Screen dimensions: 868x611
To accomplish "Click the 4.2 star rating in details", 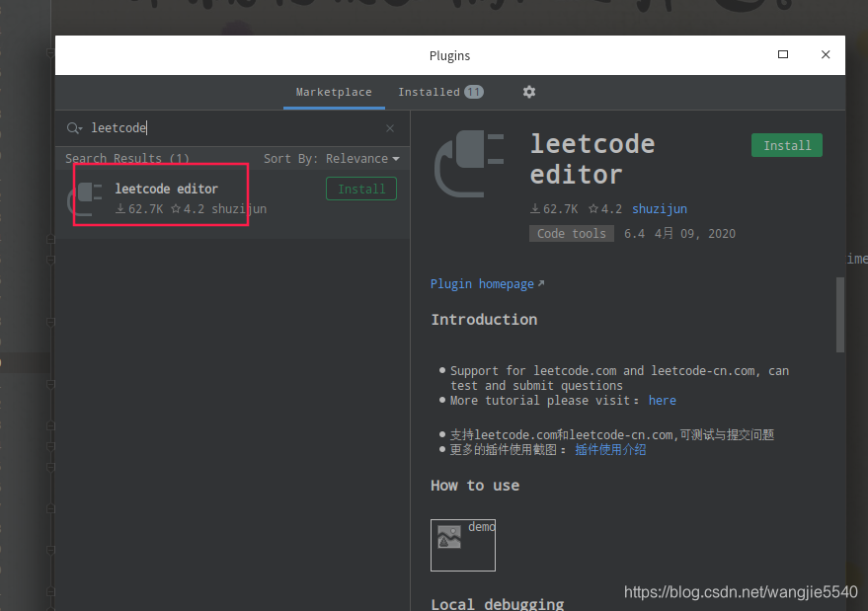I will point(605,209).
